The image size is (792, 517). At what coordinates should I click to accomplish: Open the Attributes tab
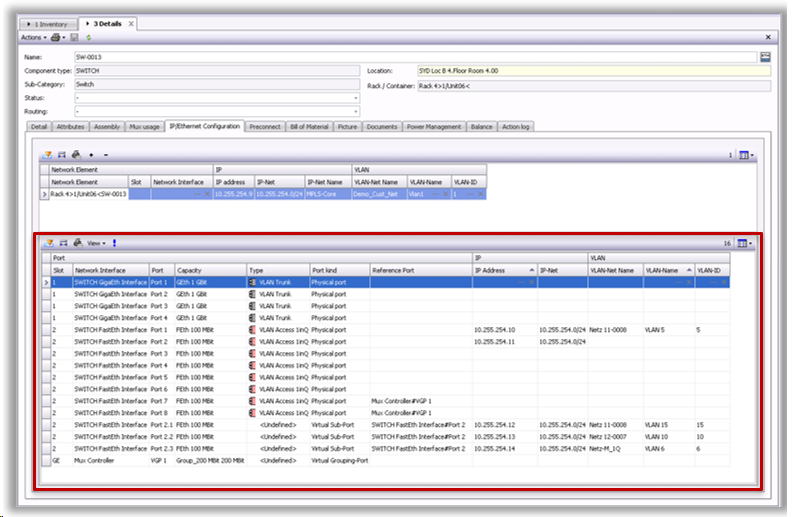71,127
